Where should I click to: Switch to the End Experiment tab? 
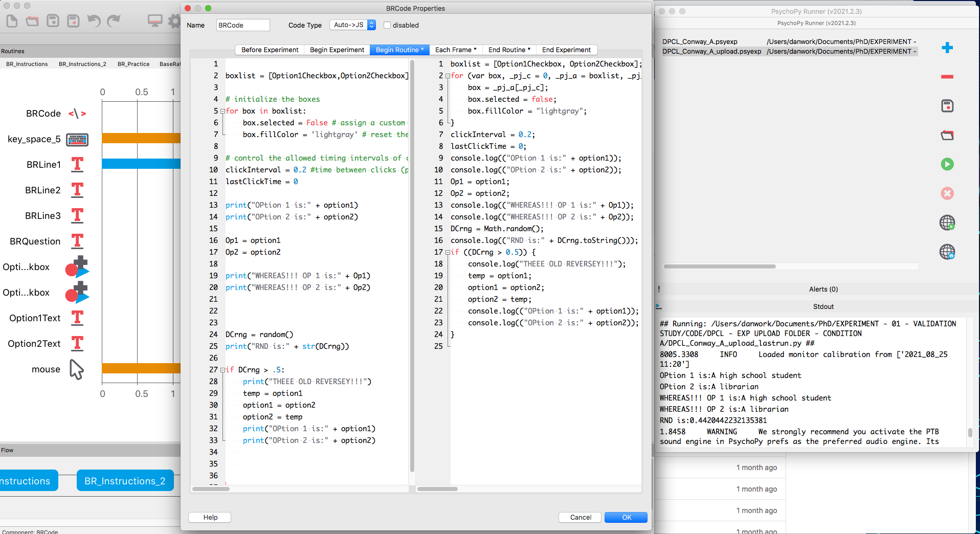(x=566, y=50)
